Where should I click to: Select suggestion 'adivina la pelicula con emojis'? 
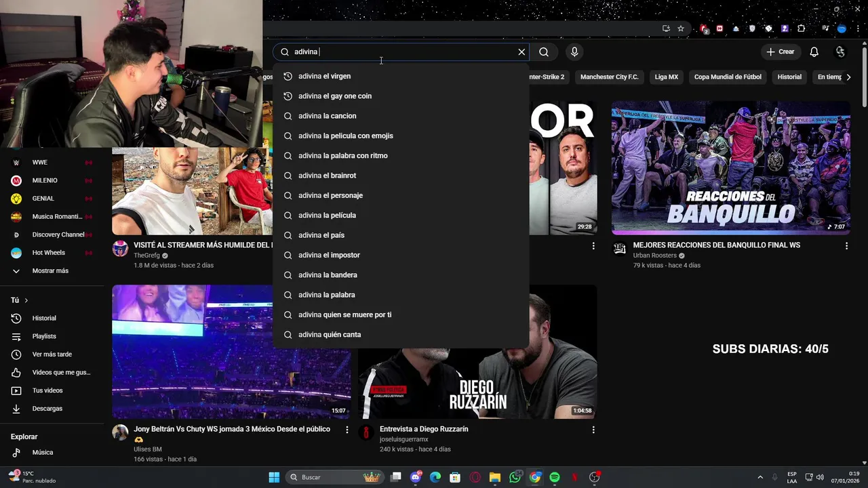click(401, 136)
